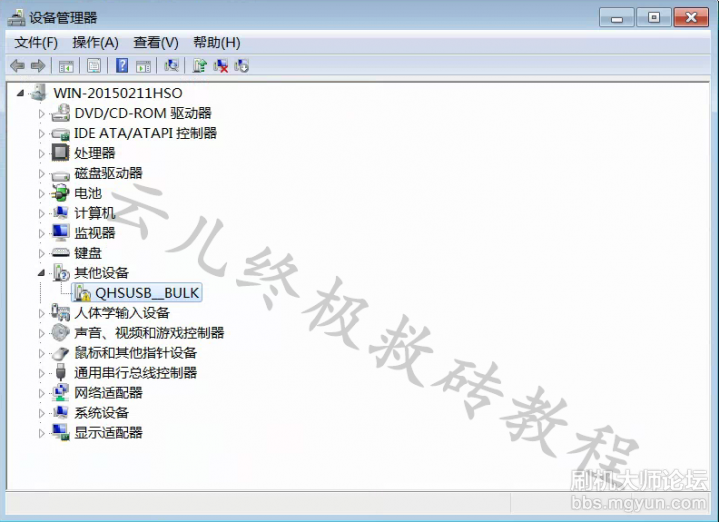Minimize the 设备管理器 window
The height and width of the screenshot is (522, 719).
tap(617, 17)
